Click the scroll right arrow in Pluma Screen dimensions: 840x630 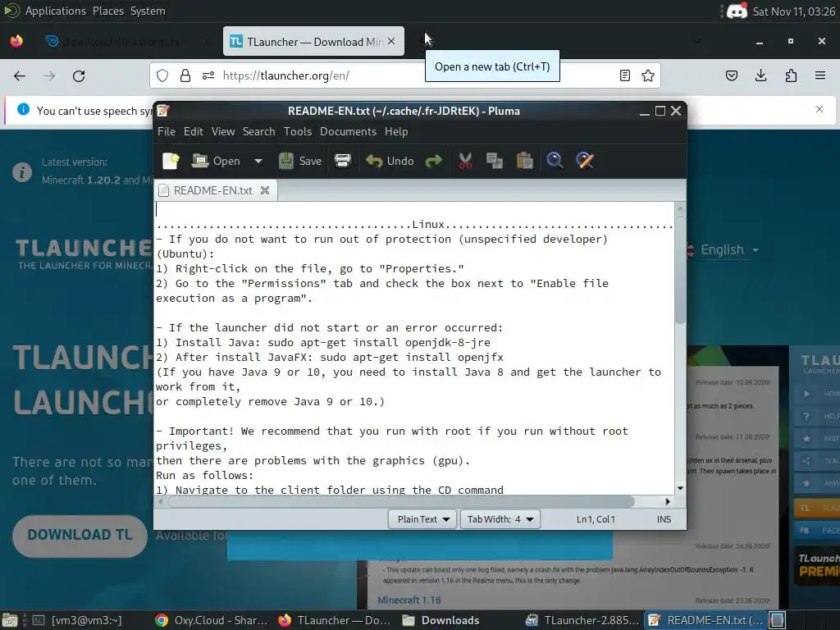click(x=668, y=501)
